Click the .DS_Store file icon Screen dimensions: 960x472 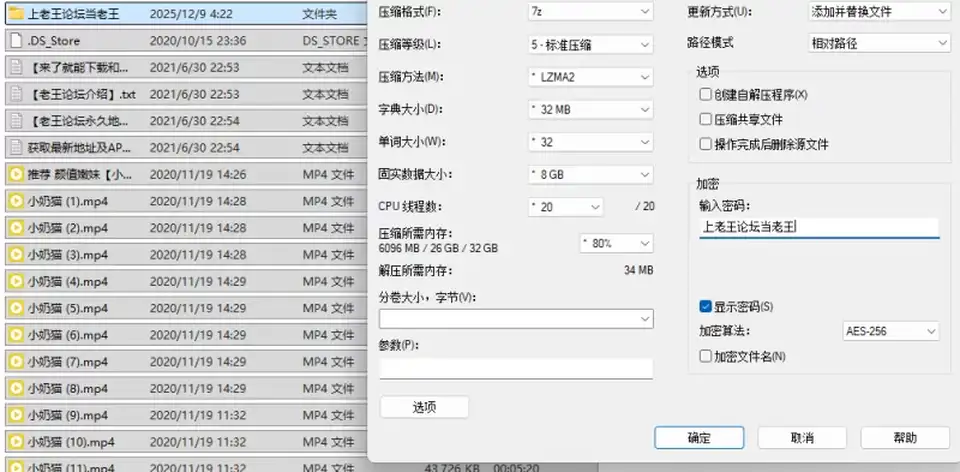click(17, 41)
